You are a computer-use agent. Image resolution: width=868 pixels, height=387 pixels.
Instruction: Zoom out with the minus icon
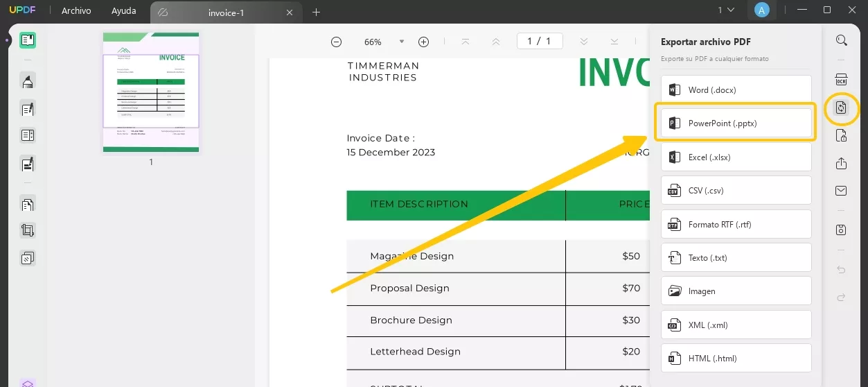[336, 42]
